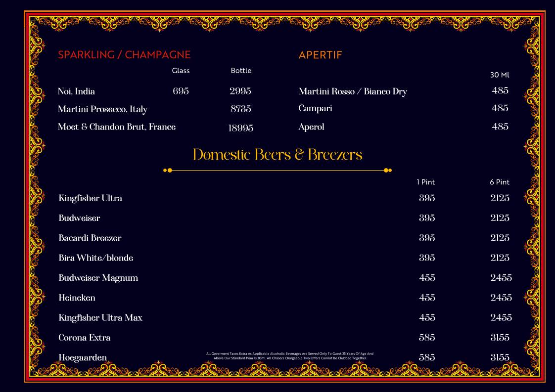Click Kingfisher Ultra Max 1 pint price 455

427,318
